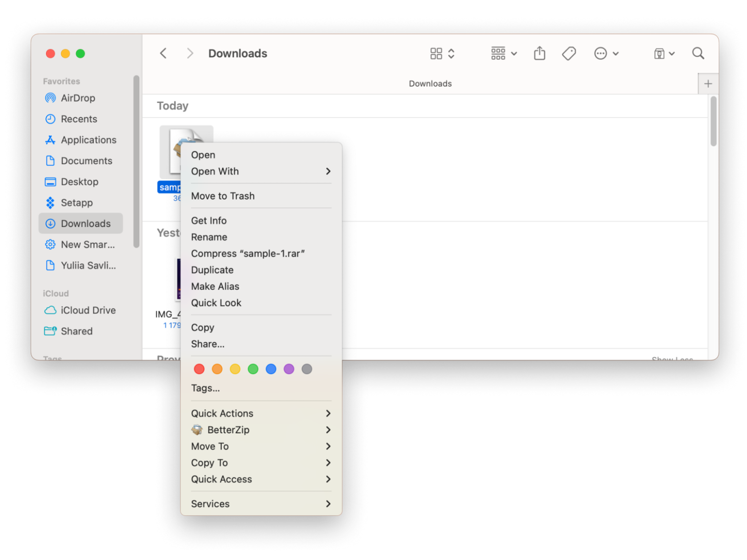The width and height of the screenshot is (747, 560).
Task: Select iCloud Drive in the sidebar
Action: (x=88, y=310)
